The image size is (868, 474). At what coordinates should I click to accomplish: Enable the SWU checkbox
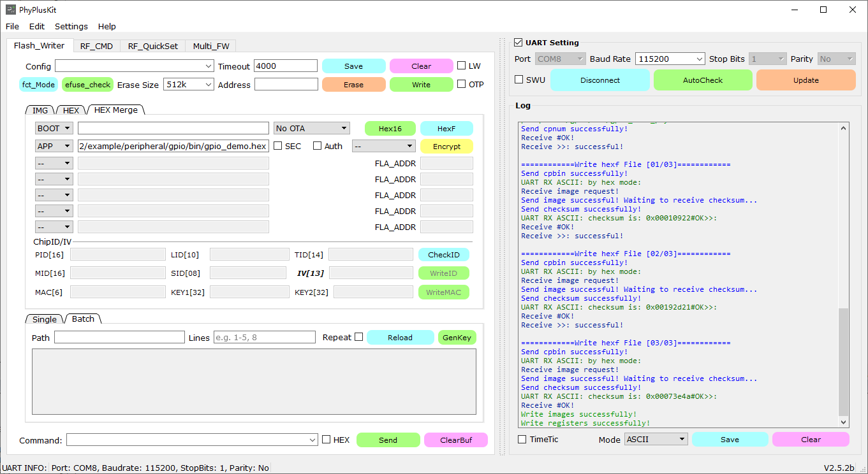click(x=519, y=80)
